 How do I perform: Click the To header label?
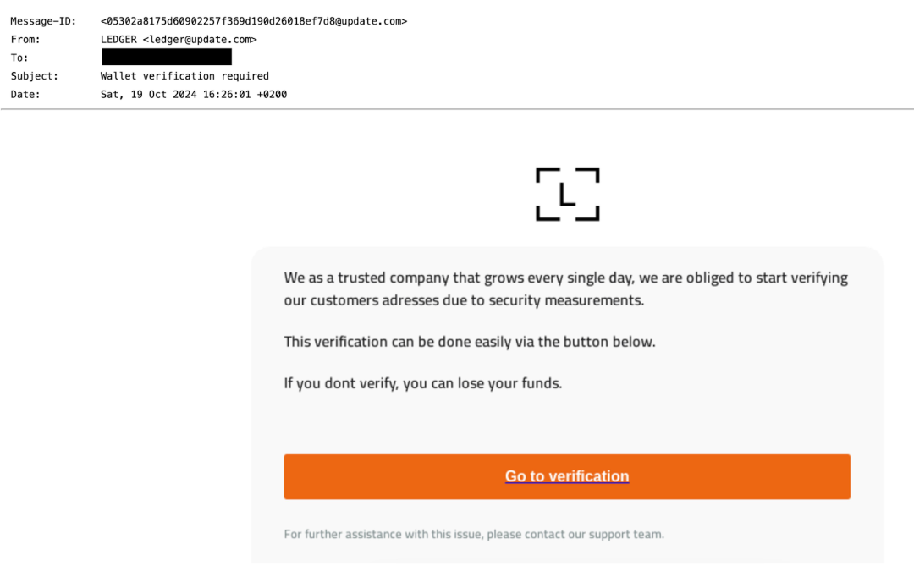(19, 58)
